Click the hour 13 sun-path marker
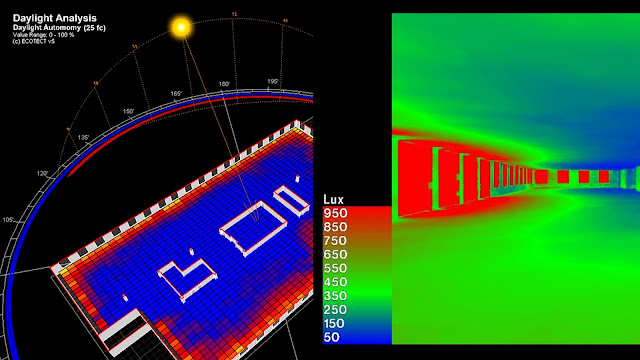The height and width of the screenshot is (360, 640). 234,15
